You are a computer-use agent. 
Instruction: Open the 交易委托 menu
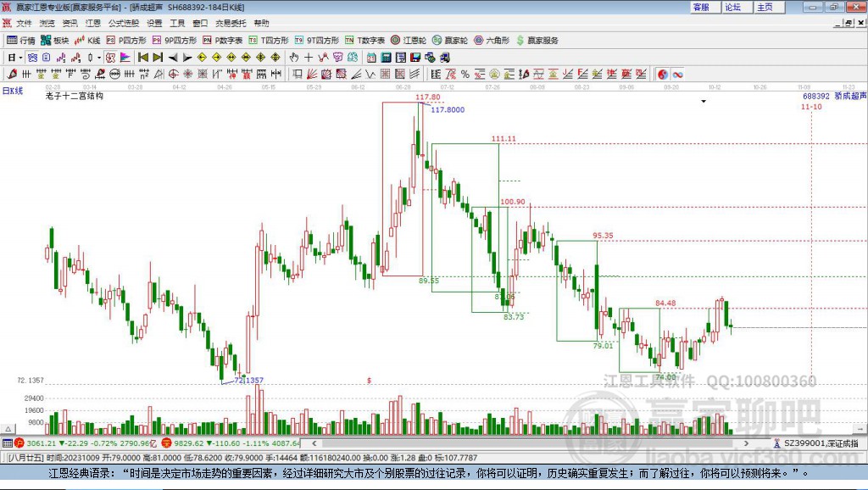pos(231,23)
